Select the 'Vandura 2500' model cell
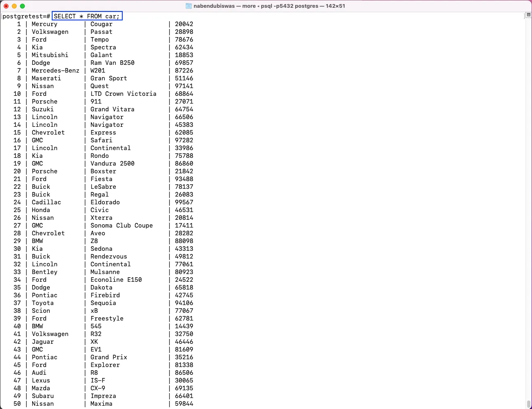The height and width of the screenshot is (409, 532). (x=113, y=164)
